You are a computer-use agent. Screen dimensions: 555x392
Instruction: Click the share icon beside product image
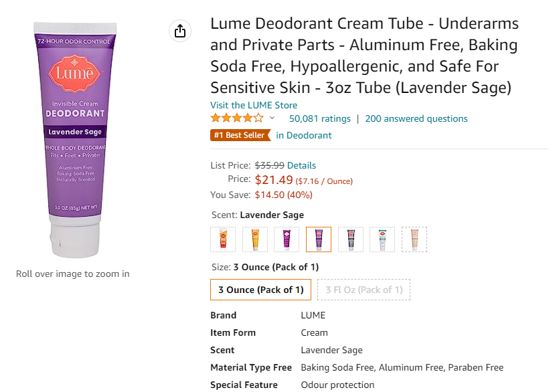(180, 31)
